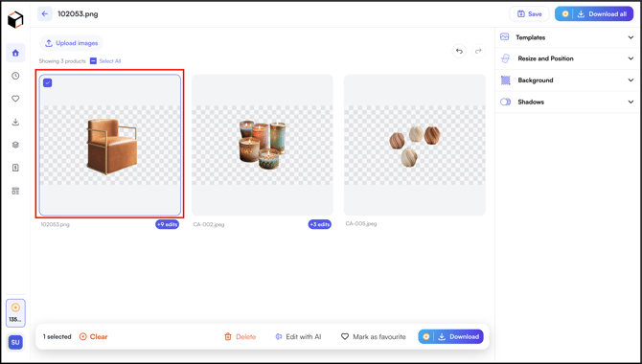Click the Edit with AI icon
Viewport: 642px width, 364px height.
coord(279,336)
